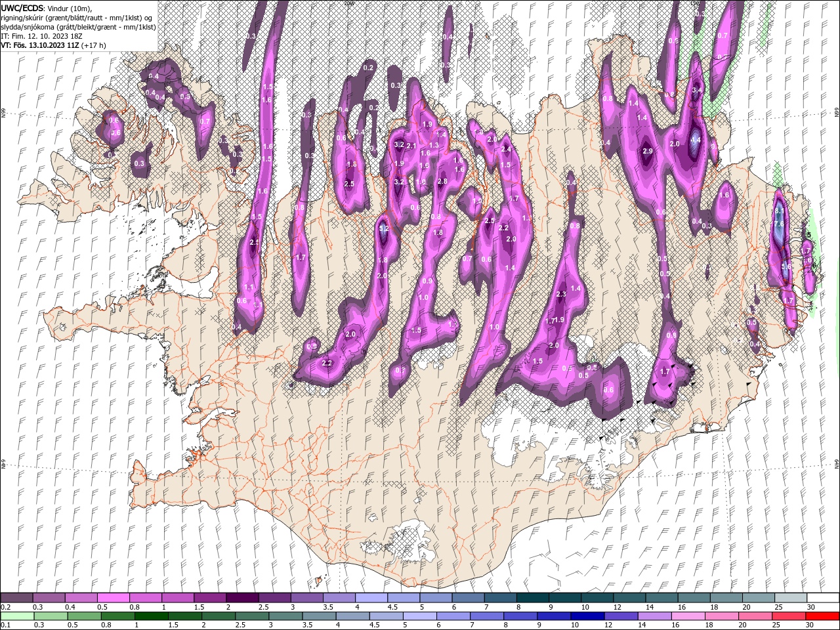Click the 2.3 precipitation value on the map

tap(560, 295)
